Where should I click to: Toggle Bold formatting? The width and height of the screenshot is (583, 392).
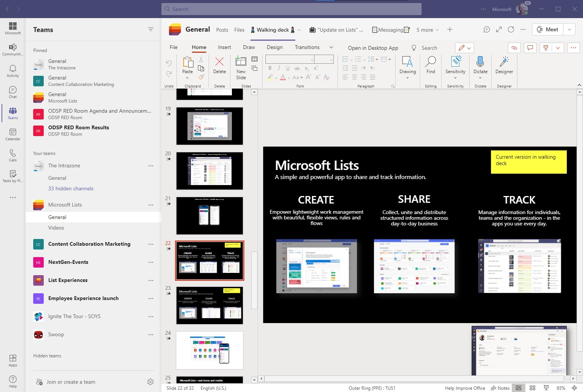coord(270,68)
